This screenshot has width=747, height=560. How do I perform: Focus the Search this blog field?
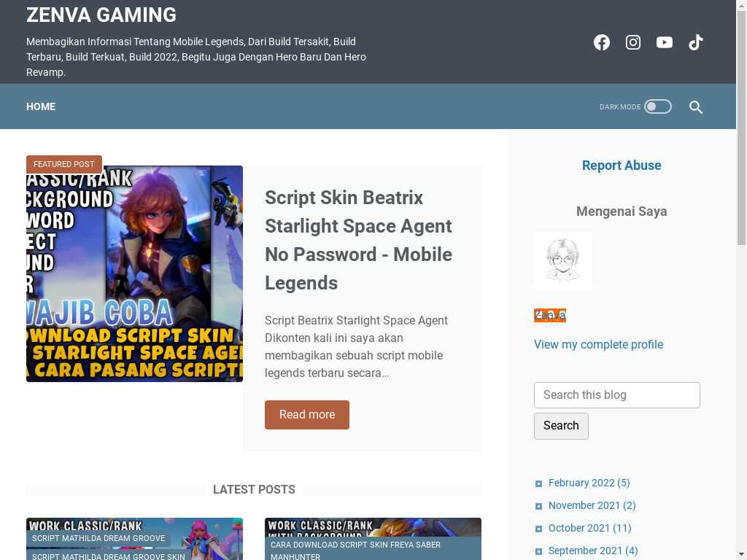point(617,394)
